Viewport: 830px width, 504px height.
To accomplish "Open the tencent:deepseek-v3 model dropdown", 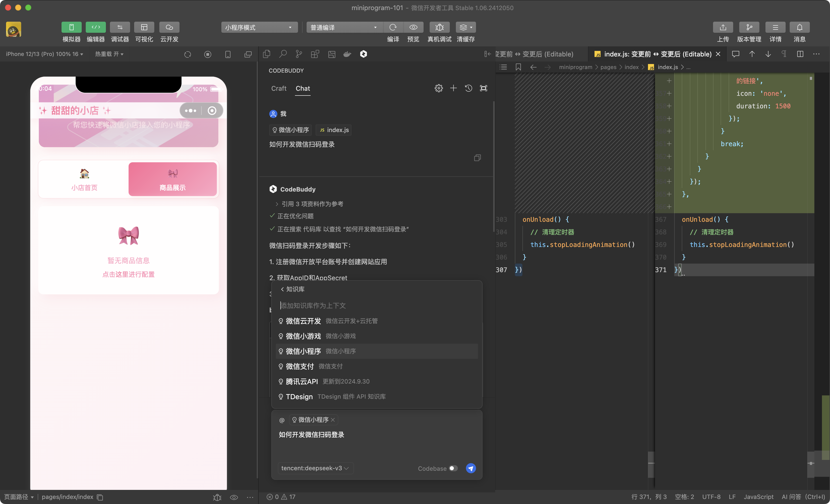I will pos(315,468).
